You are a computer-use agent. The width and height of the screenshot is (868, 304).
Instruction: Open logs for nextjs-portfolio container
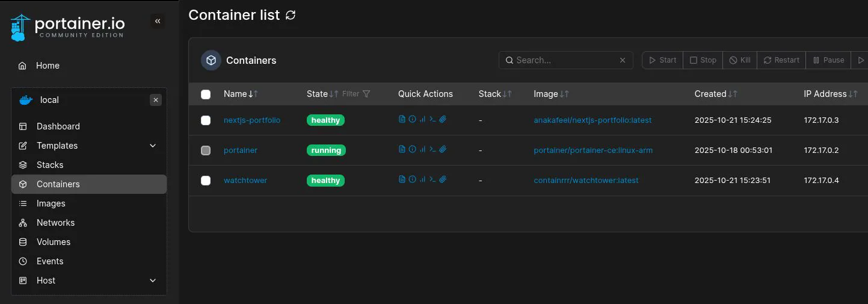point(402,119)
